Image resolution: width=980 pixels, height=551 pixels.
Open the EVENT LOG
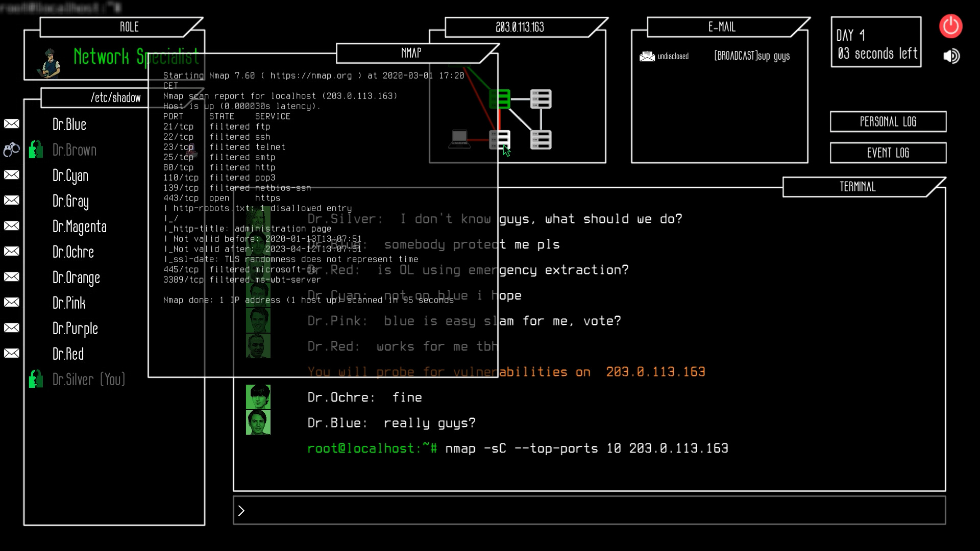point(888,153)
